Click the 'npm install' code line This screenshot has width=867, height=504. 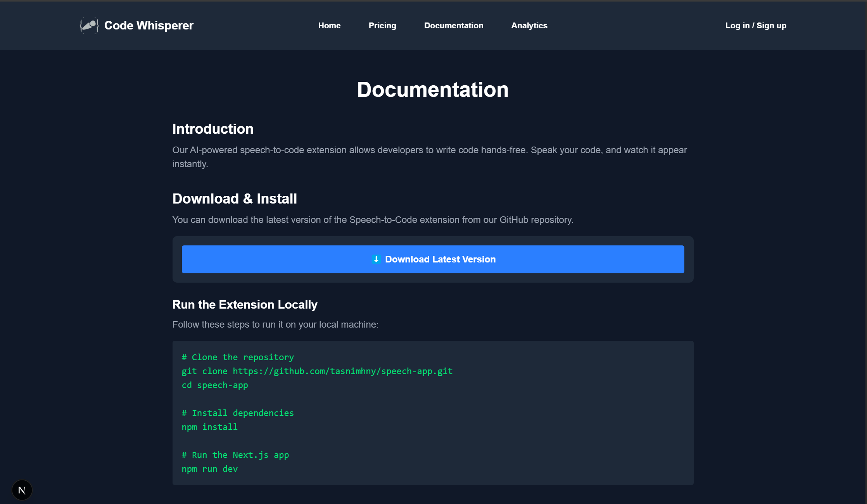click(209, 427)
